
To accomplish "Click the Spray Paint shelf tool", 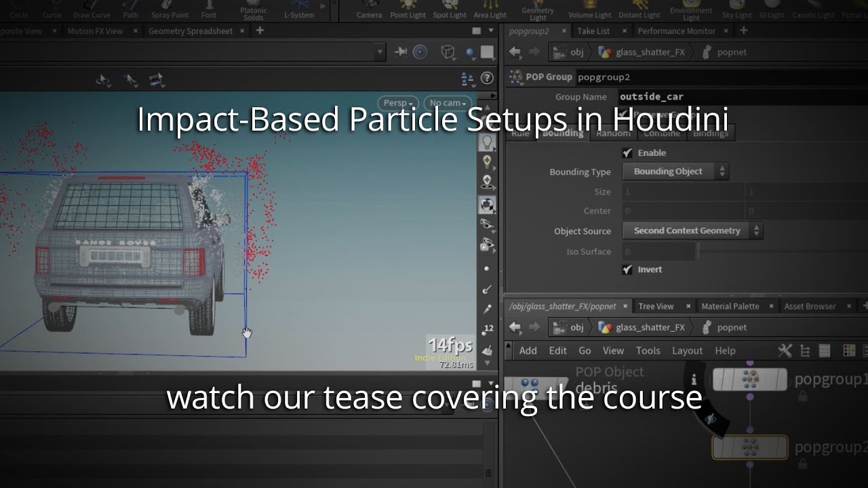I will click(170, 10).
